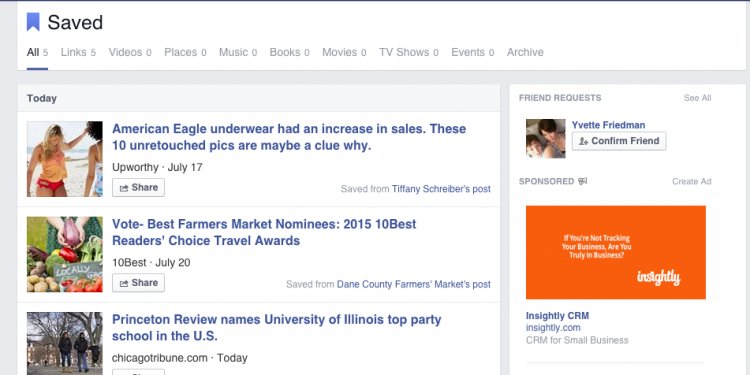This screenshot has height=375, width=750.
Task: Click Yvette Friedman's profile photo
Action: click(546, 139)
